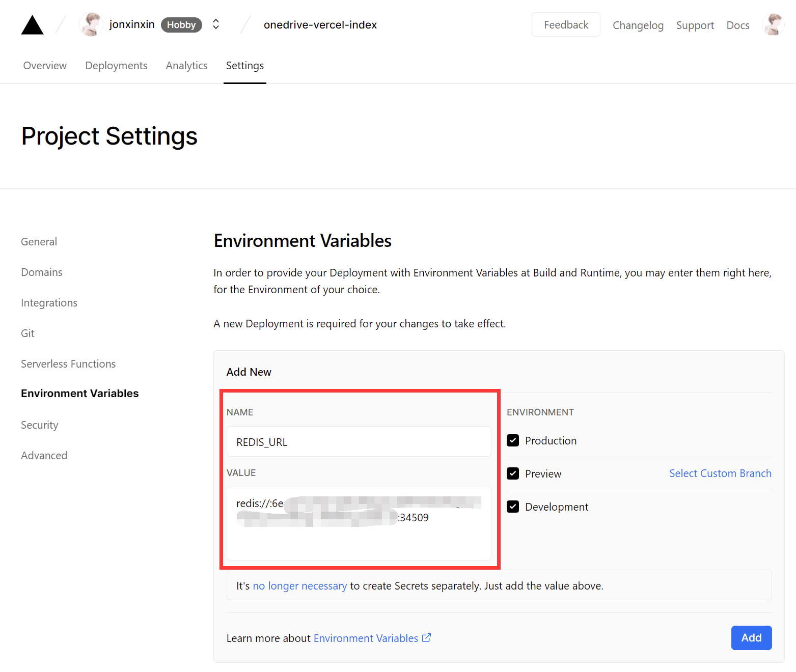Click the Feedback button
This screenshot has height=672, width=796.
pyautogui.click(x=566, y=24)
